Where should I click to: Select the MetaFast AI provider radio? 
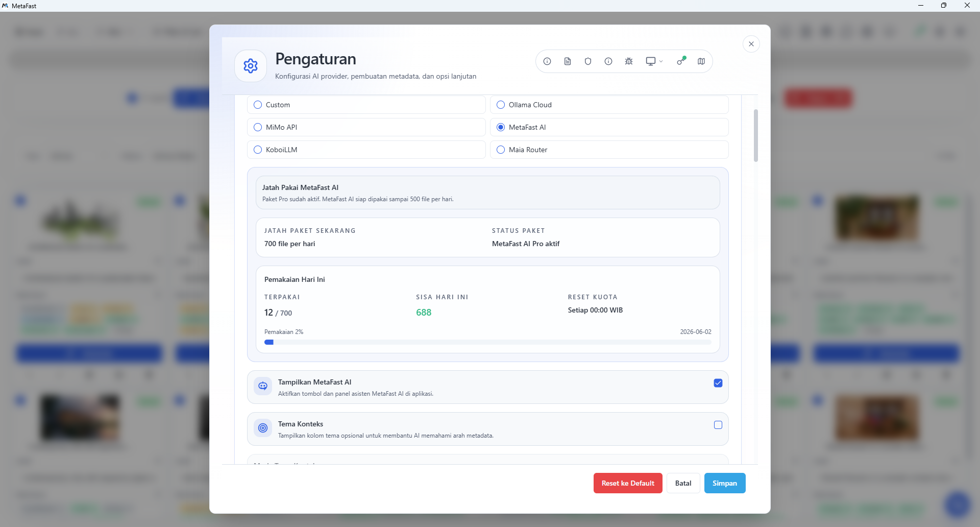pos(501,127)
